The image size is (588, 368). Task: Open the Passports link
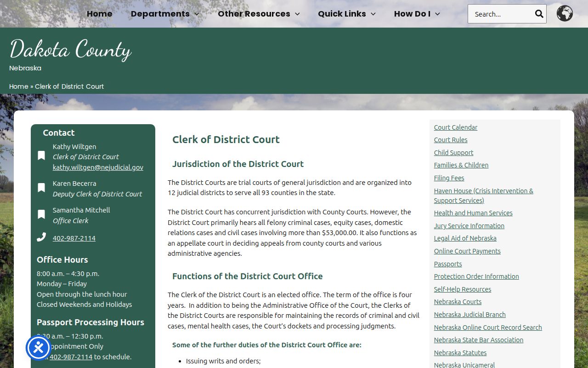[x=448, y=264]
